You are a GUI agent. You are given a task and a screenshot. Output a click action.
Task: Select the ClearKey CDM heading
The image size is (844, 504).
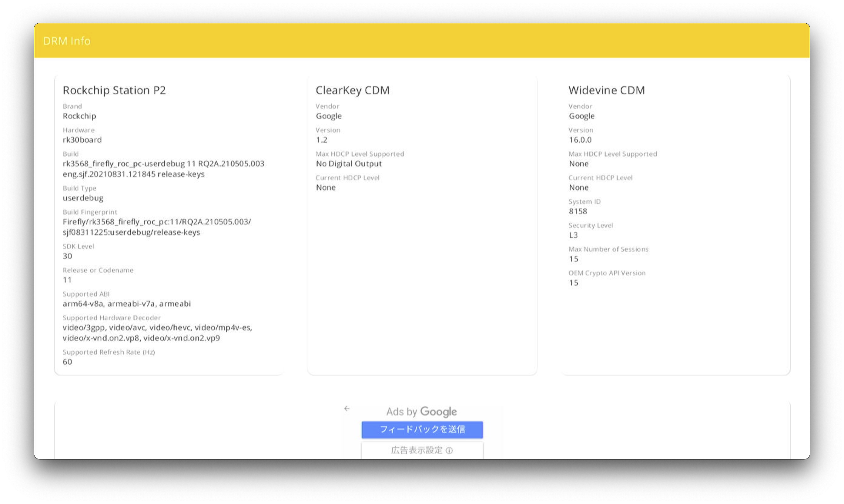pos(353,90)
